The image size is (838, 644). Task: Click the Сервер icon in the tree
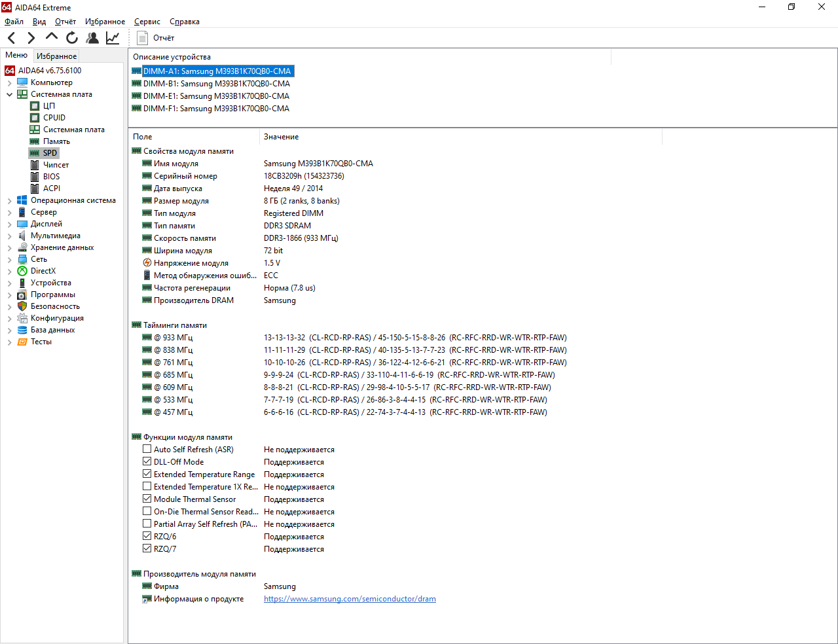tap(22, 212)
